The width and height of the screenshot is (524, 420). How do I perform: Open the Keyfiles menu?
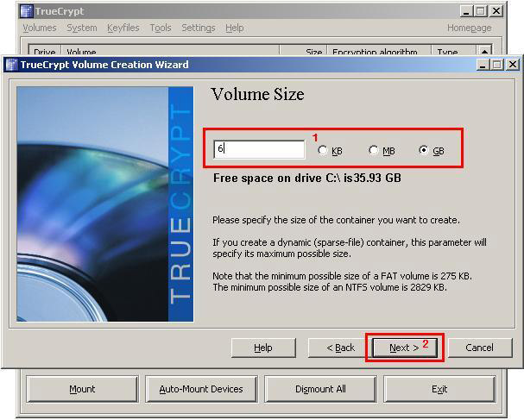coord(123,28)
